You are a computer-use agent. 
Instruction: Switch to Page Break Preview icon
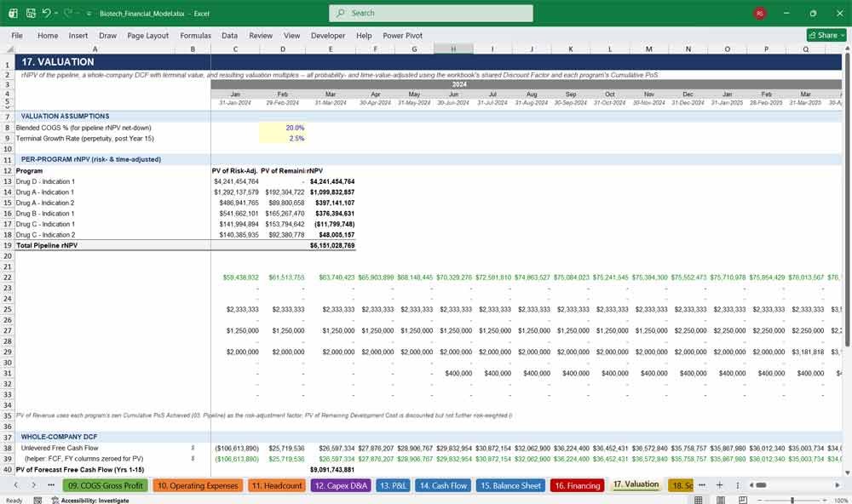[743, 500]
